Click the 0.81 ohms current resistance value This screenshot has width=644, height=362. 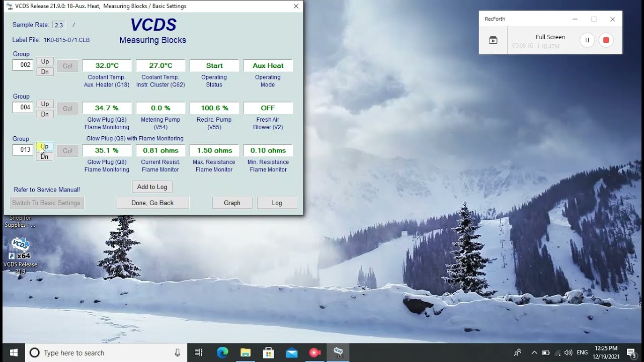[x=160, y=150]
